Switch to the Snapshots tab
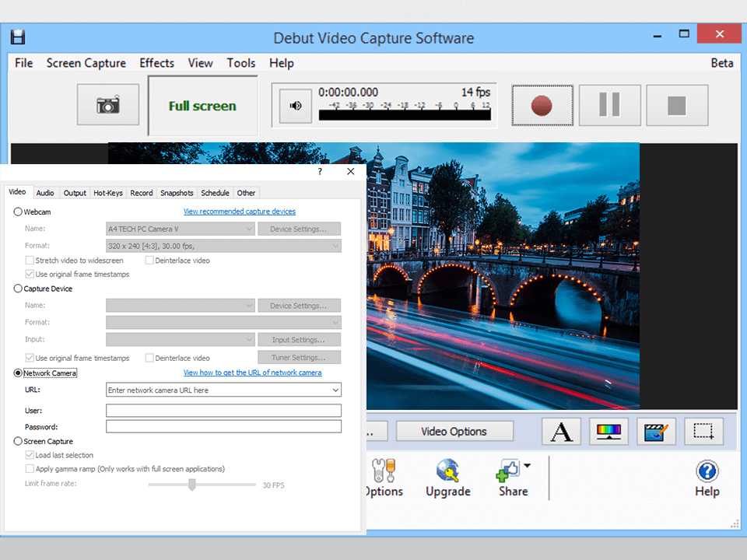This screenshot has height=560, width=747. [x=177, y=193]
